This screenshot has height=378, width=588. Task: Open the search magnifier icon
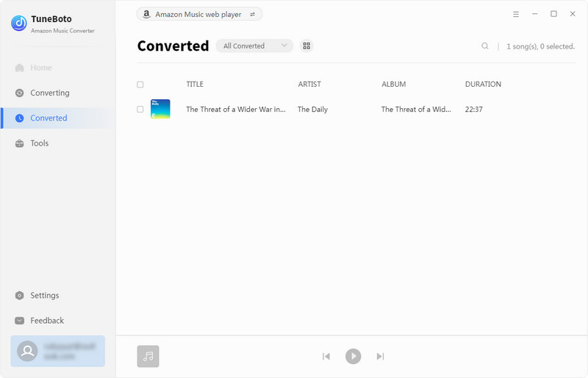pos(485,46)
